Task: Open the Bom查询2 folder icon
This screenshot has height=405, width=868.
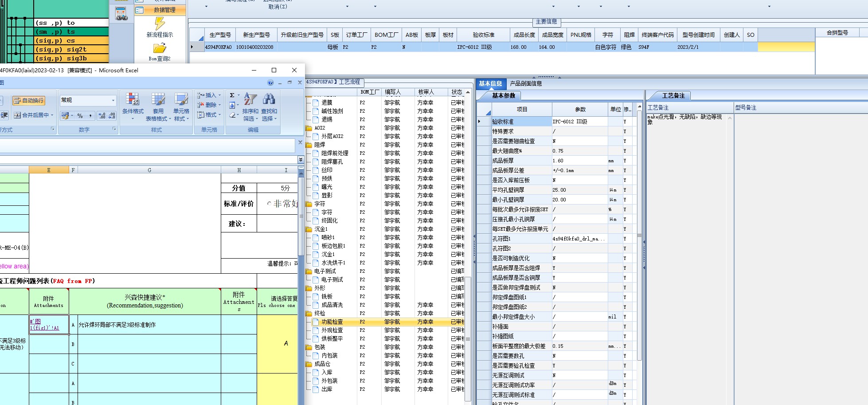Action: tap(160, 48)
